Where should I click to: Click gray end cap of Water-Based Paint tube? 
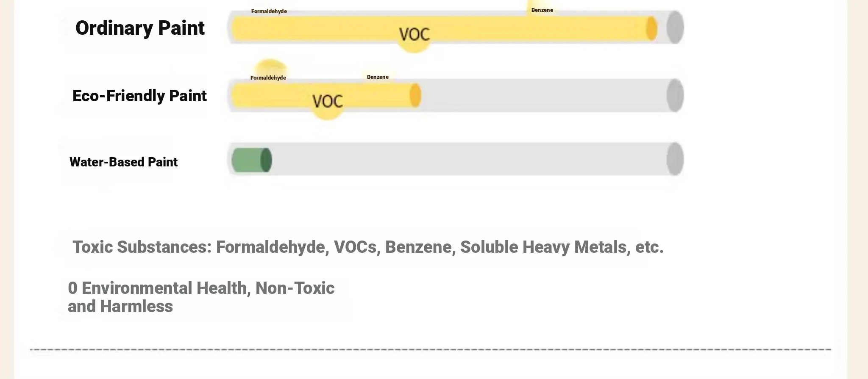(x=675, y=159)
